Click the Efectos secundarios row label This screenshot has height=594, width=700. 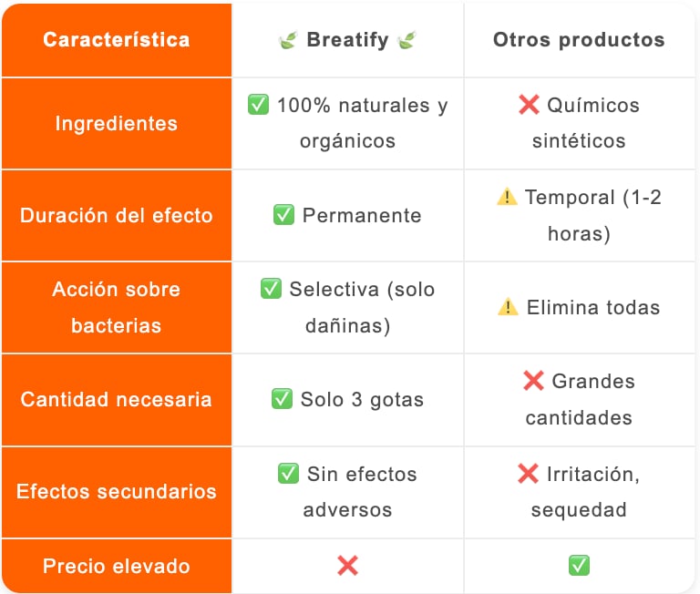[117, 492]
